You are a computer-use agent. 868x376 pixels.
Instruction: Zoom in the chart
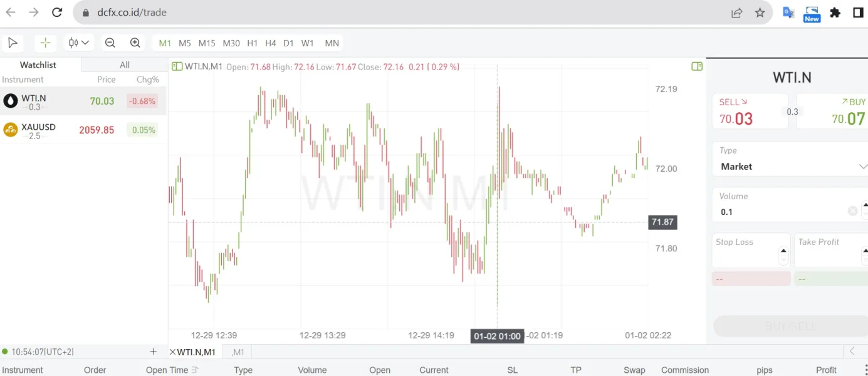click(x=135, y=43)
